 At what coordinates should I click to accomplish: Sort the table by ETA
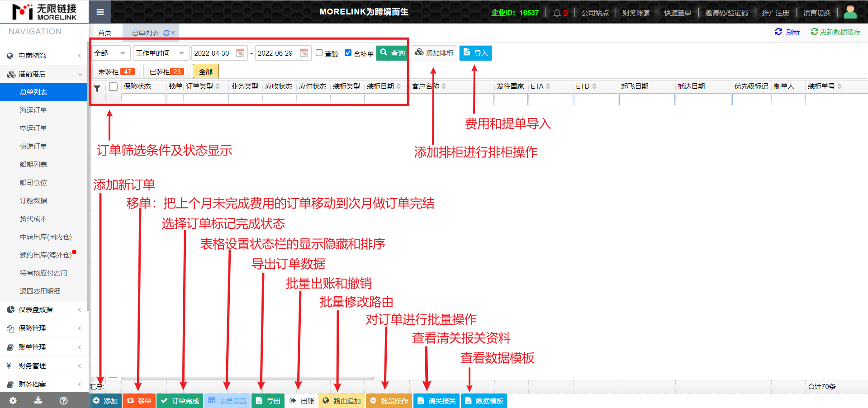click(x=548, y=86)
